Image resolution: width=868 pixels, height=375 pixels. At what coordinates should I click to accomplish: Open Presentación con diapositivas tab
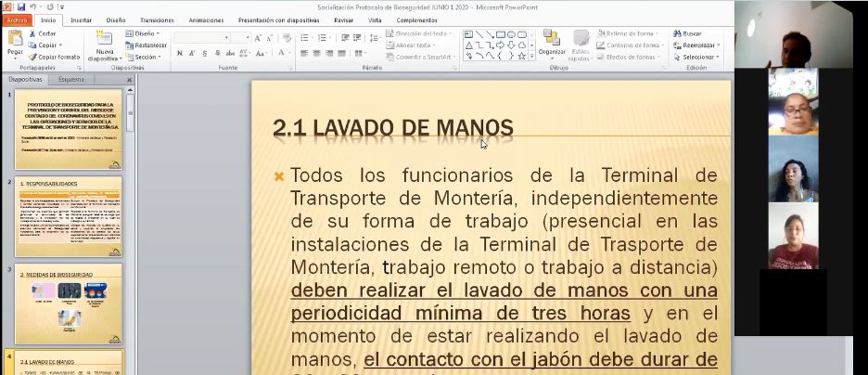click(x=278, y=20)
